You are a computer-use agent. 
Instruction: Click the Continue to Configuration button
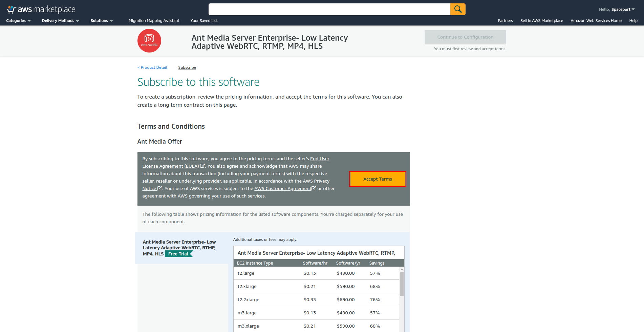pos(465,37)
